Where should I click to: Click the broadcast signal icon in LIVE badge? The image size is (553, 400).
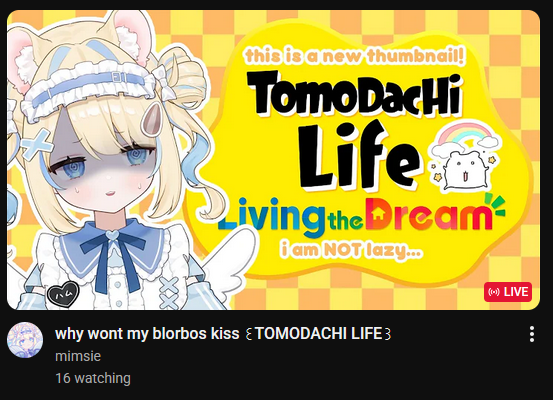pos(494,292)
